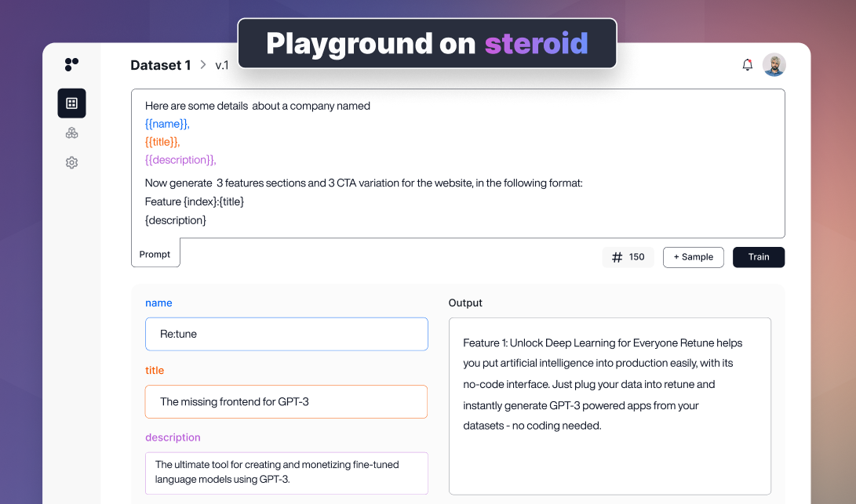856x504 pixels.
Task: Open the datasets grid icon in sidebar
Action: click(x=71, y=103)
